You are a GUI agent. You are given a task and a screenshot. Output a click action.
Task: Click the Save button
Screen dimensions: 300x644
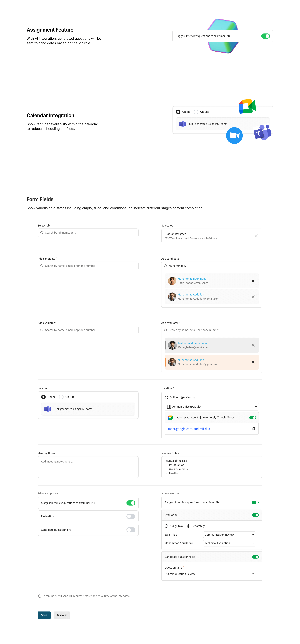tap(44, 615)
